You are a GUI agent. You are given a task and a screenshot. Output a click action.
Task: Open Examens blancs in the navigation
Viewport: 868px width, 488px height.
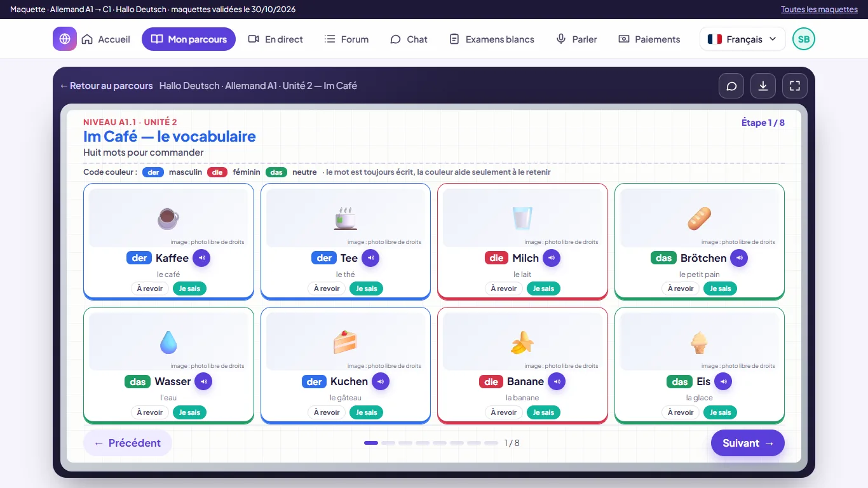coord(491,39)
